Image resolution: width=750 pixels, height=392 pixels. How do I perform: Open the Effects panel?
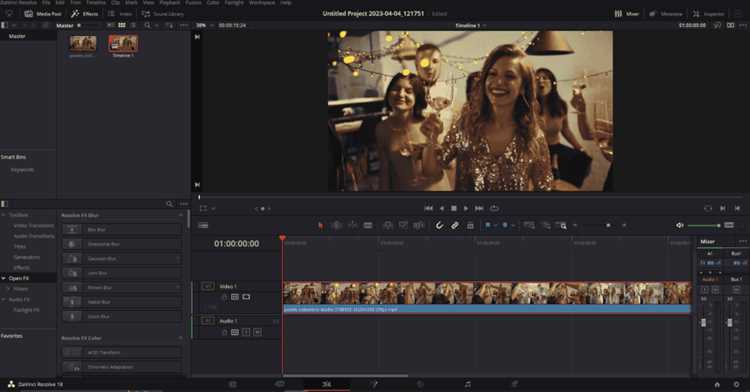[85, 14]
